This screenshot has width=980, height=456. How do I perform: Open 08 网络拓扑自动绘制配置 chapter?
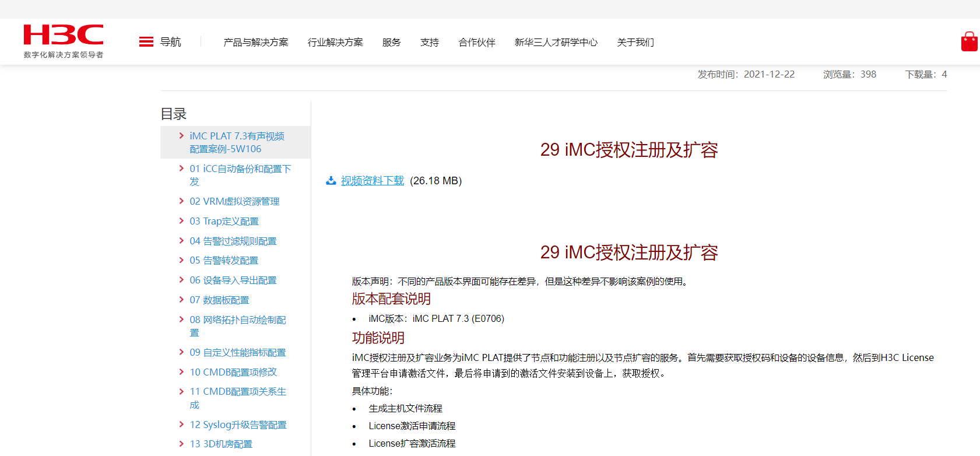(238, 326)
